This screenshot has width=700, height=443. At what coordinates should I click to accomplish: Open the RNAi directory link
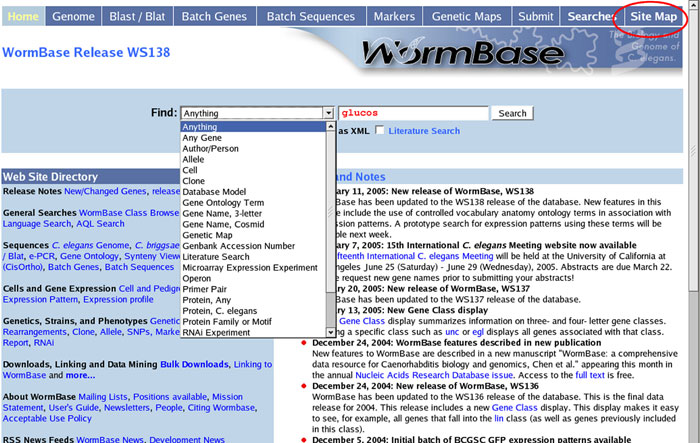click(44, 343)
